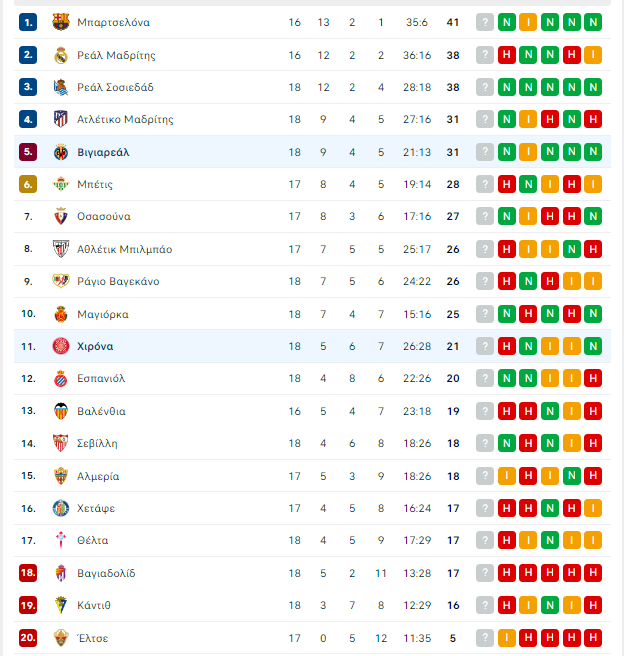The width and height of the screenshot is (624, 656).
Task: Click the Atlético Madrid crest icon
Action: click(61, 119)
